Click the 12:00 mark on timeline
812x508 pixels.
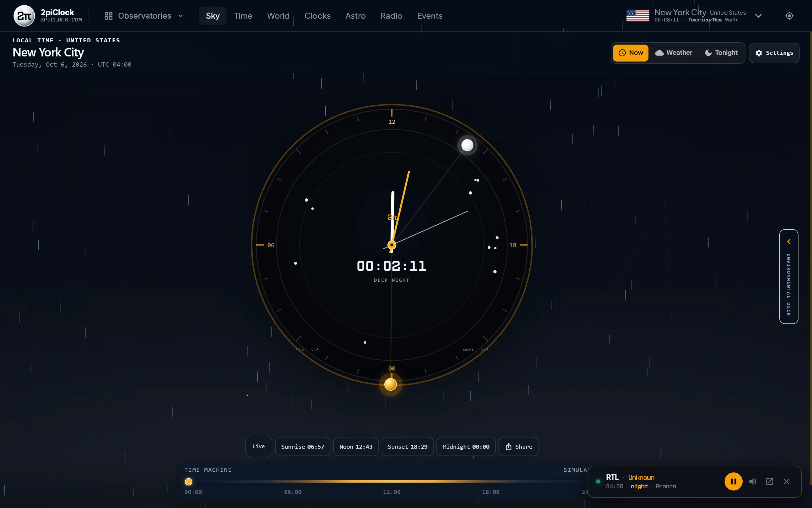click(392, 492)
